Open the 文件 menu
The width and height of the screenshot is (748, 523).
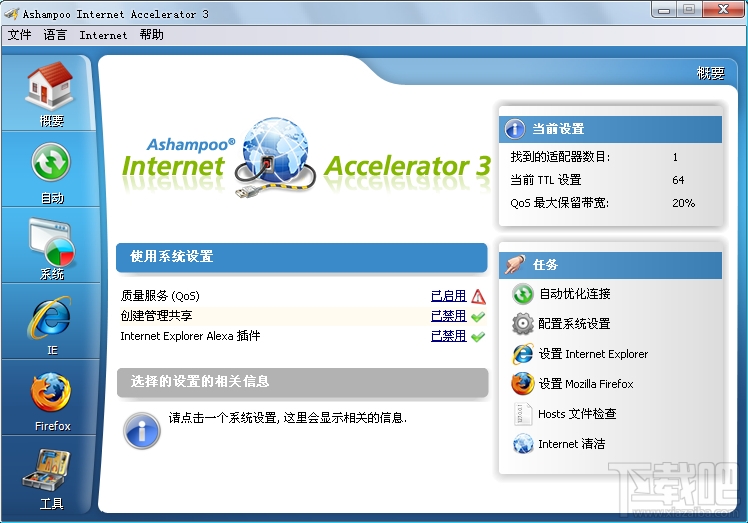(x=20, y=35)
